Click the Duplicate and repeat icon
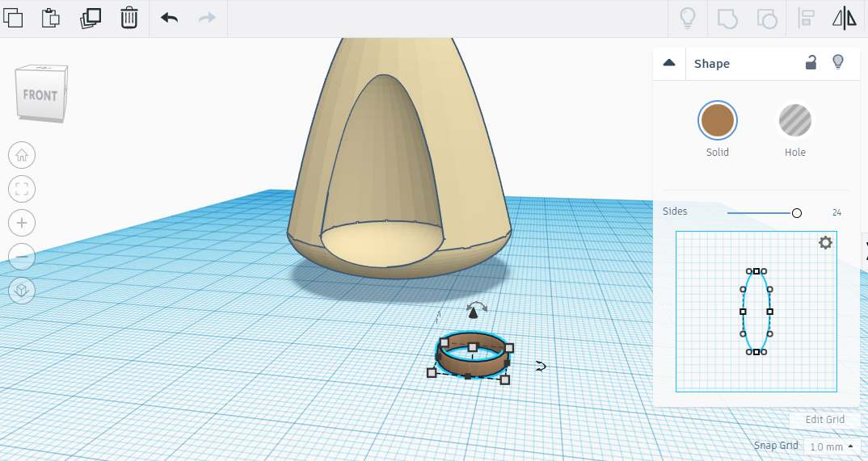 point(91,18)
